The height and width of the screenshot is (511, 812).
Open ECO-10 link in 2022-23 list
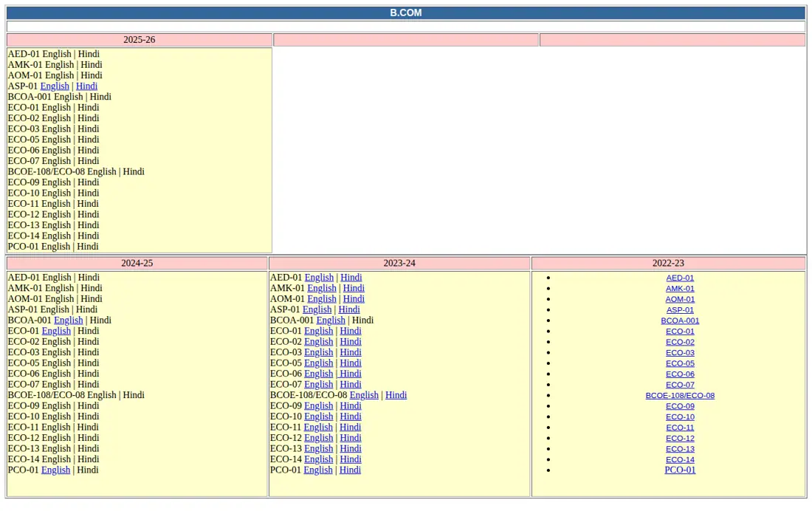[x=680, y=416]
